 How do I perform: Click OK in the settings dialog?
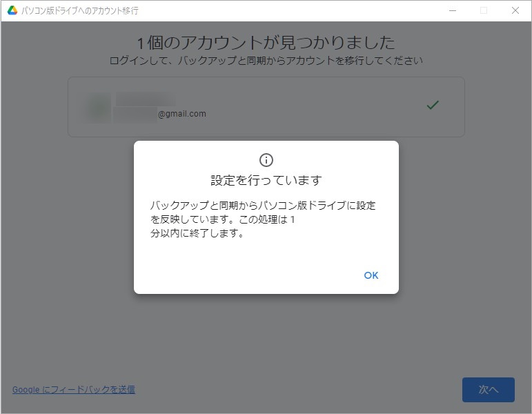371,275
